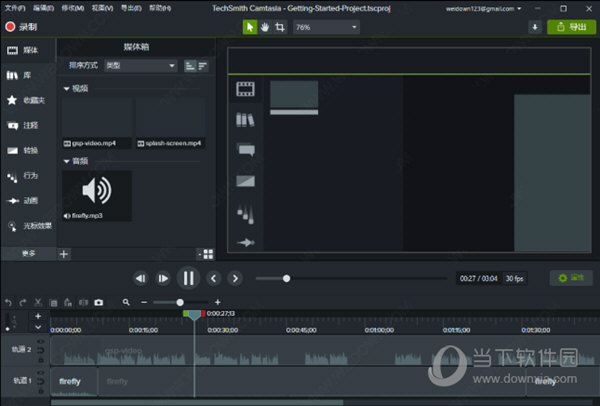Open the 动画 animations tab
Image resolution: width=600 pixels, height=406 pixels.
tap(28, 201)
